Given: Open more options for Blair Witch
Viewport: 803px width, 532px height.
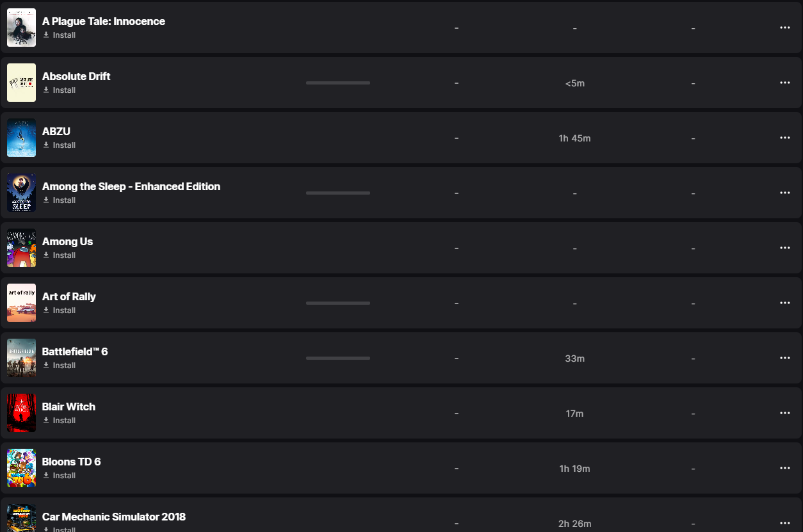Looking at the screenshot, I should click(x=784, y=413).
